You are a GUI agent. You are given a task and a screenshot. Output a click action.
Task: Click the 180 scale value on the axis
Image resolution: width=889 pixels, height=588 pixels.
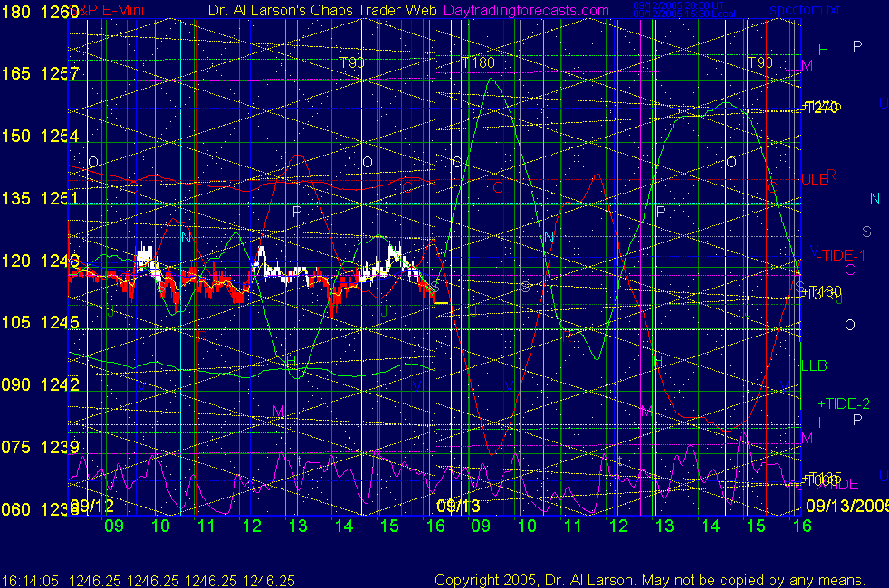coord(16,12)
